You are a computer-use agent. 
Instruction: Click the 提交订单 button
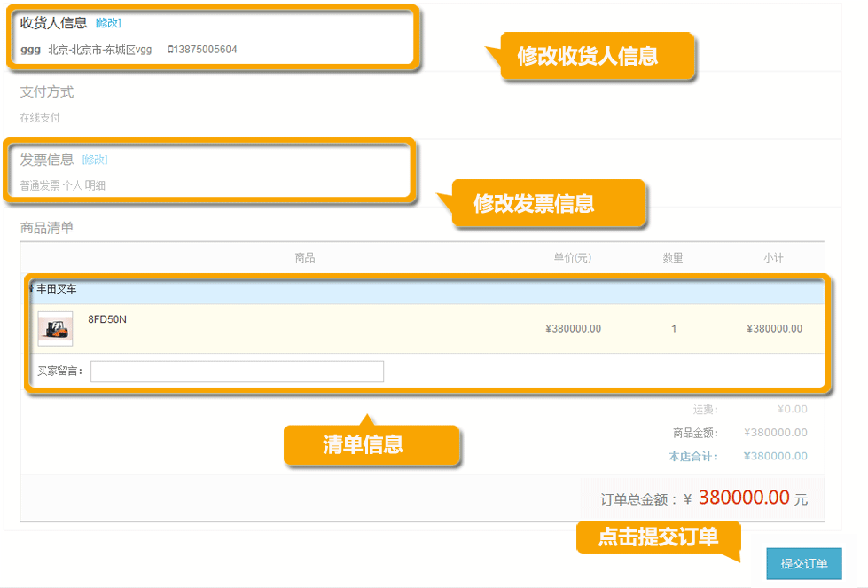tap(804, 563)
